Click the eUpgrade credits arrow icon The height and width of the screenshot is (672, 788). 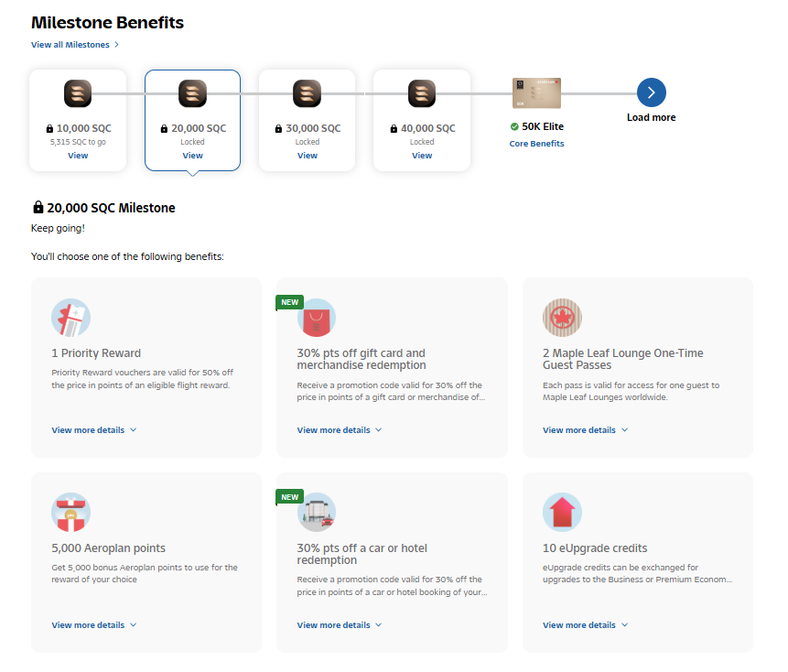tap(562, 513)
